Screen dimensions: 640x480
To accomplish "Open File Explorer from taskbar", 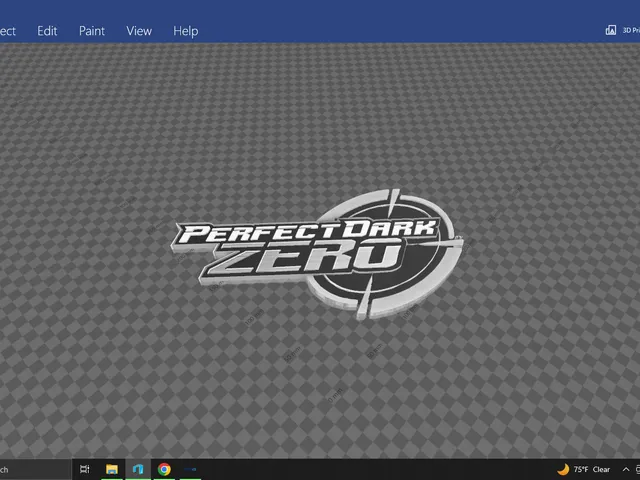I will click(x=111, y=469).
